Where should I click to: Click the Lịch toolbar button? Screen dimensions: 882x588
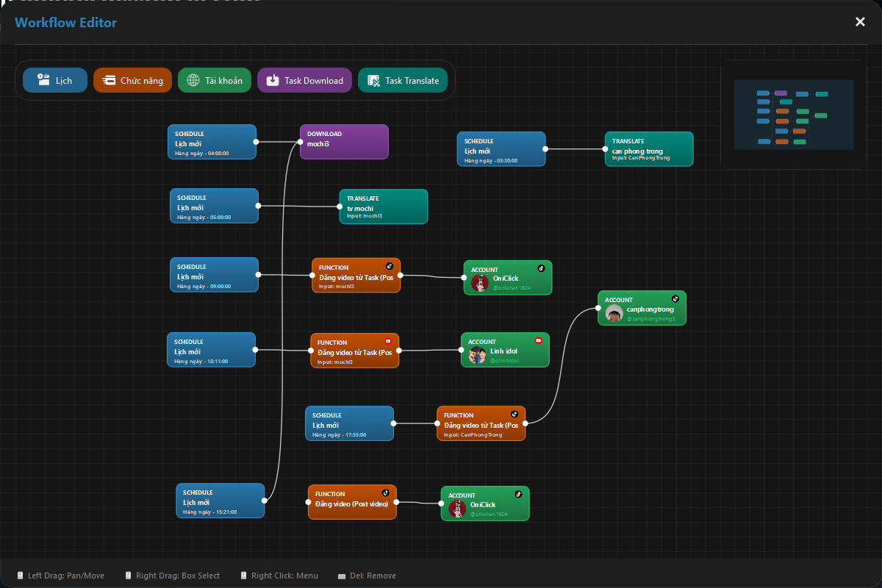(x=54, y=80)
